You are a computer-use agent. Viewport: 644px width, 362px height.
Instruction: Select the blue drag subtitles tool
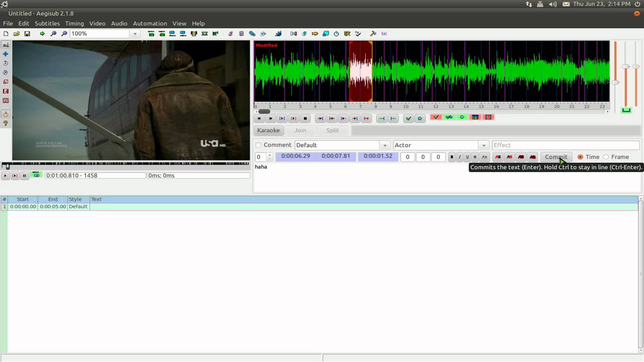[x=6, y=54]
